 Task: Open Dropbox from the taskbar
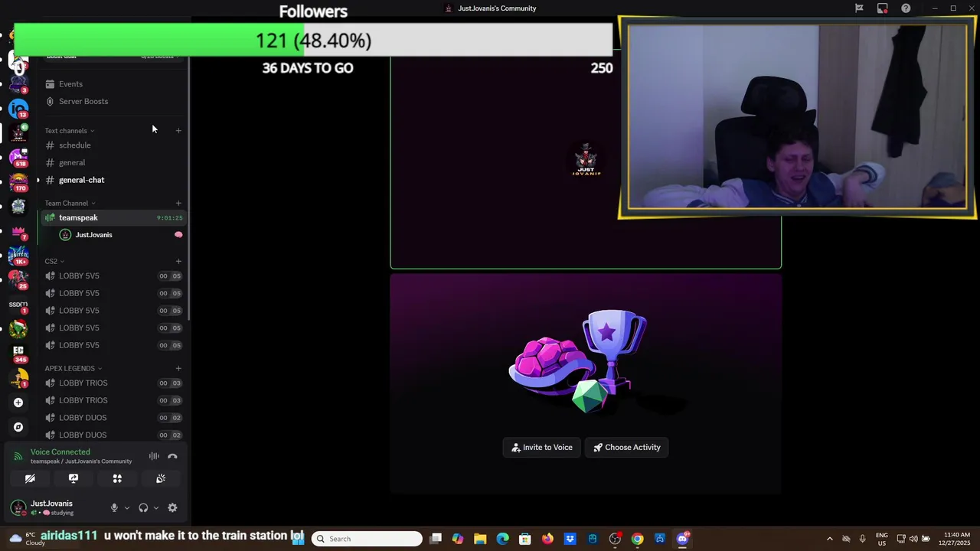coord(570,539)
